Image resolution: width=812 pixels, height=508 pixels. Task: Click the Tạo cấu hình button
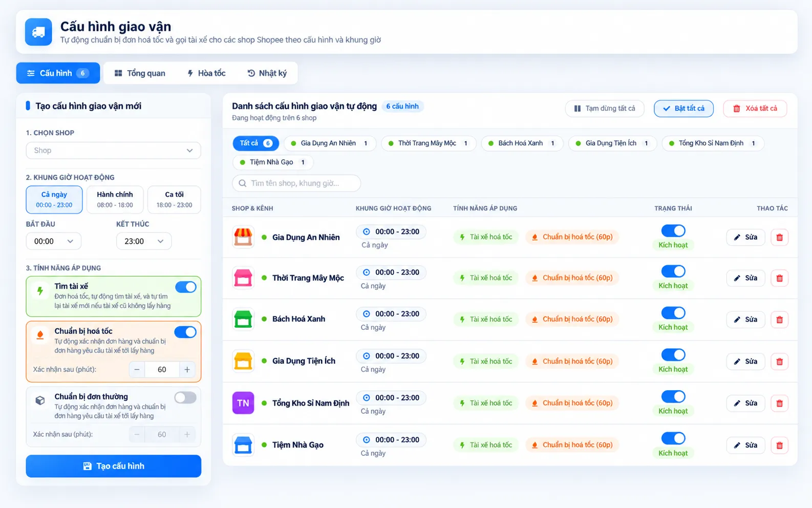pos(114,466)
